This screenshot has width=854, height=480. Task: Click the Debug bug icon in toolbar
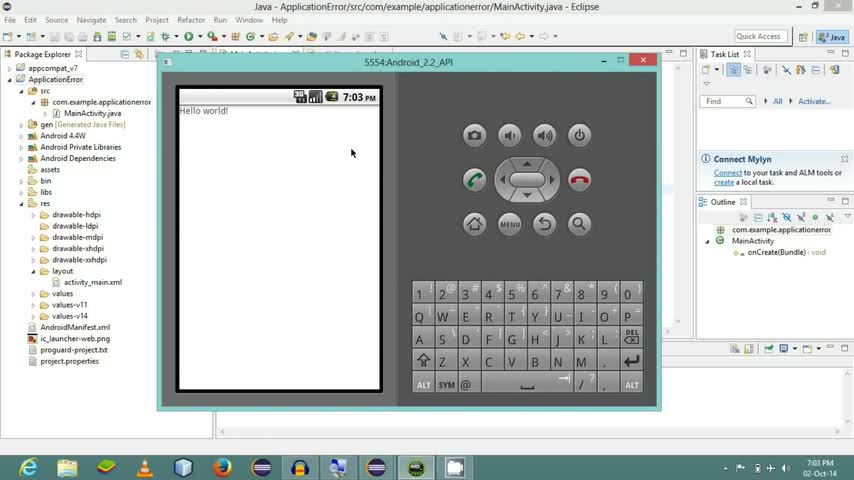click(x=166, y=37)
